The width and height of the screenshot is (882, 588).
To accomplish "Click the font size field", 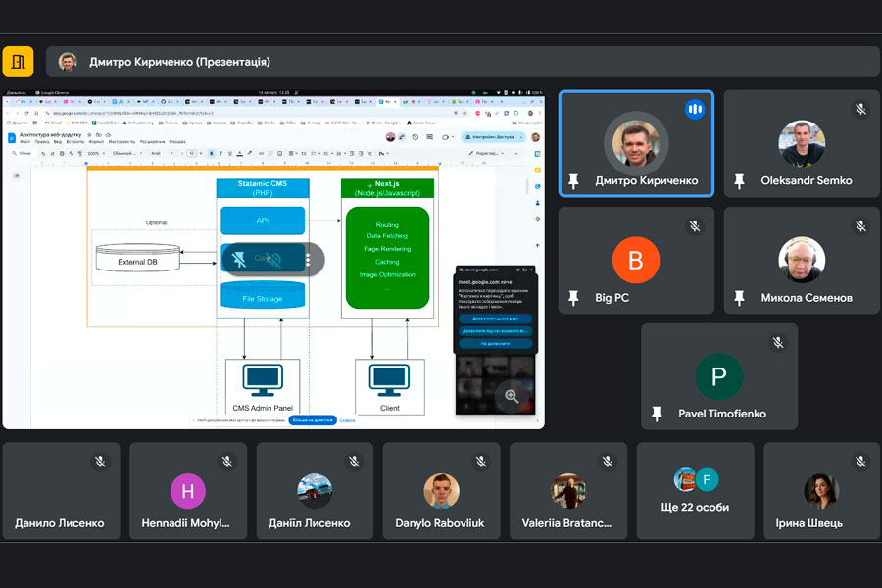I will [192, 153].
